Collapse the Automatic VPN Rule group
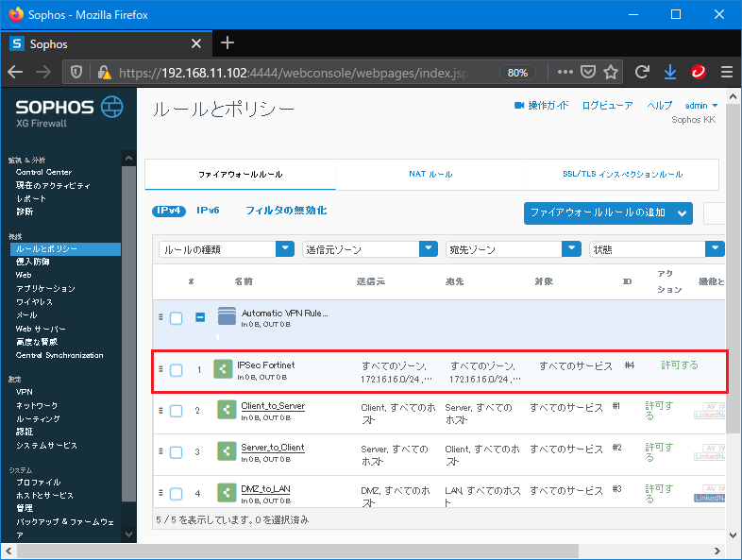Screen dimensions: 742x560 [200, 317]
